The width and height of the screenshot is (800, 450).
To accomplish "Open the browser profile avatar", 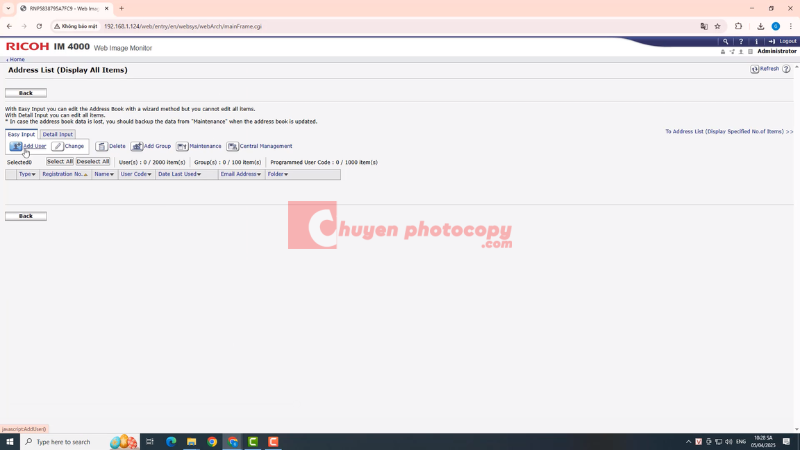I will [x=776, y=27].
